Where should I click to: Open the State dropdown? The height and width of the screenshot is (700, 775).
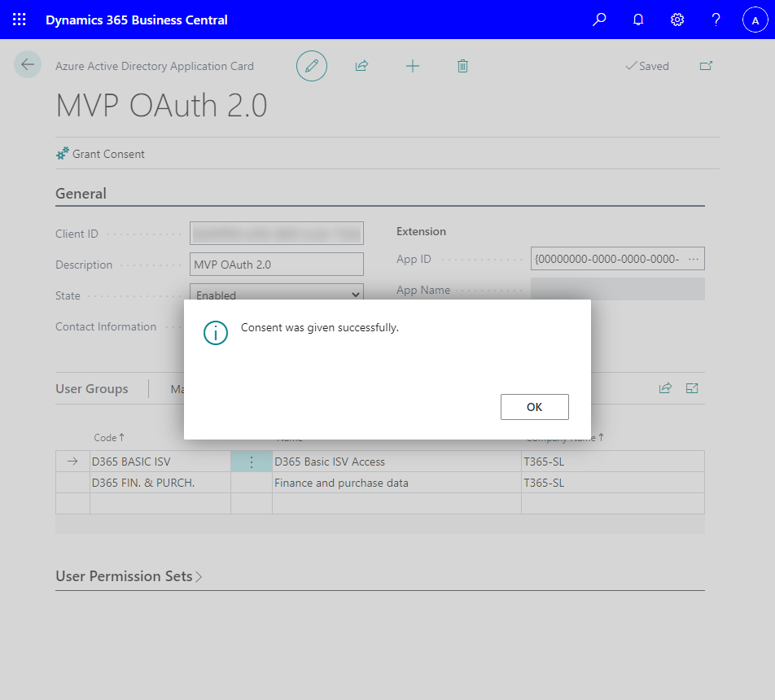click(277, 292)
